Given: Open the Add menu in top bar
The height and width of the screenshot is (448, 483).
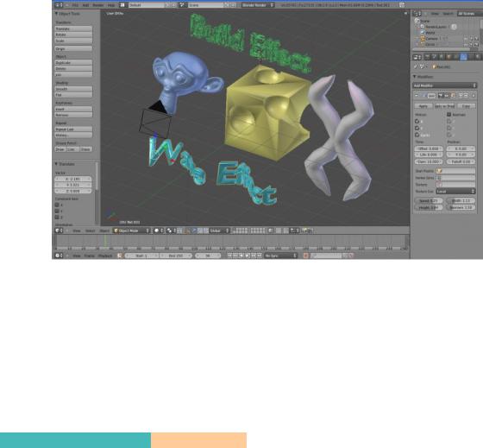Looking at the screenshot, I should coord(85,5).
